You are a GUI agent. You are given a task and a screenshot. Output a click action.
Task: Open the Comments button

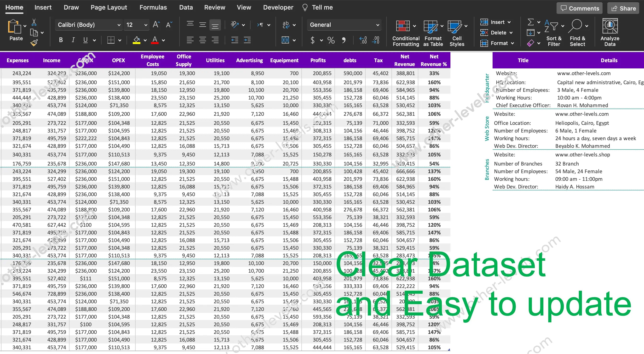point(580,8)
